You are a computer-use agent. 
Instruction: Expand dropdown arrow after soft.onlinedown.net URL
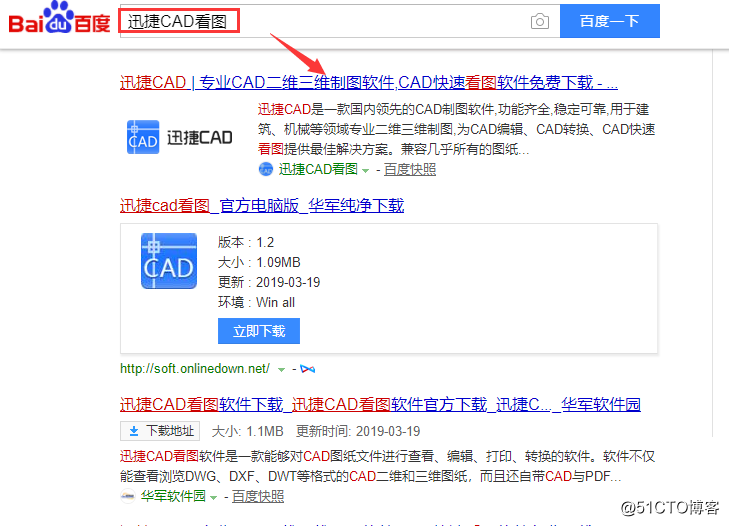click(281, 370)
